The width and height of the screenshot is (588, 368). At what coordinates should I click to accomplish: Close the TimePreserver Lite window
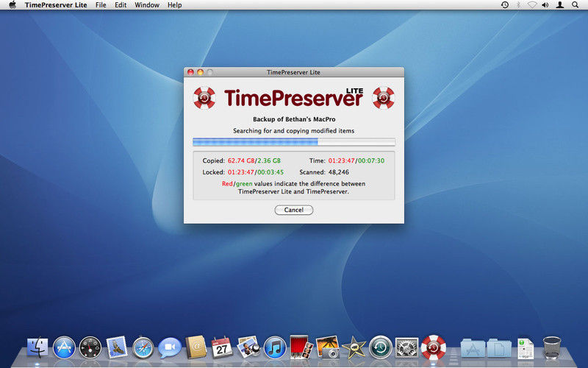(190, 72)
